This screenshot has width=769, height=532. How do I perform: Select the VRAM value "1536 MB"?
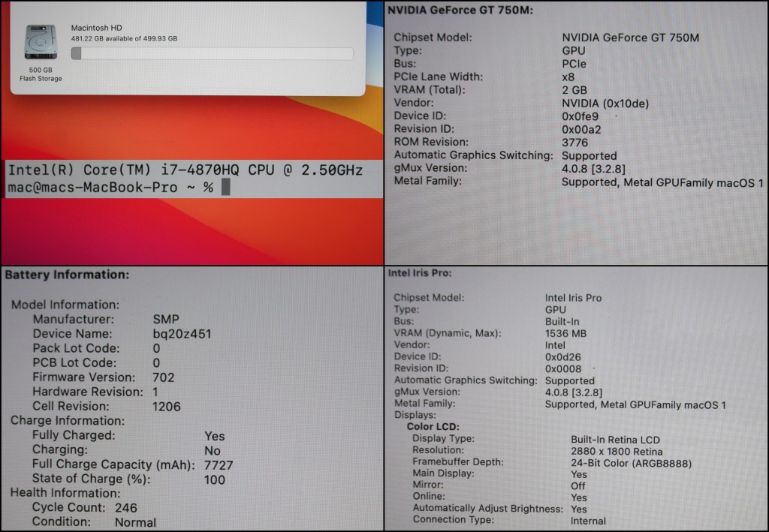coord(565,334)
